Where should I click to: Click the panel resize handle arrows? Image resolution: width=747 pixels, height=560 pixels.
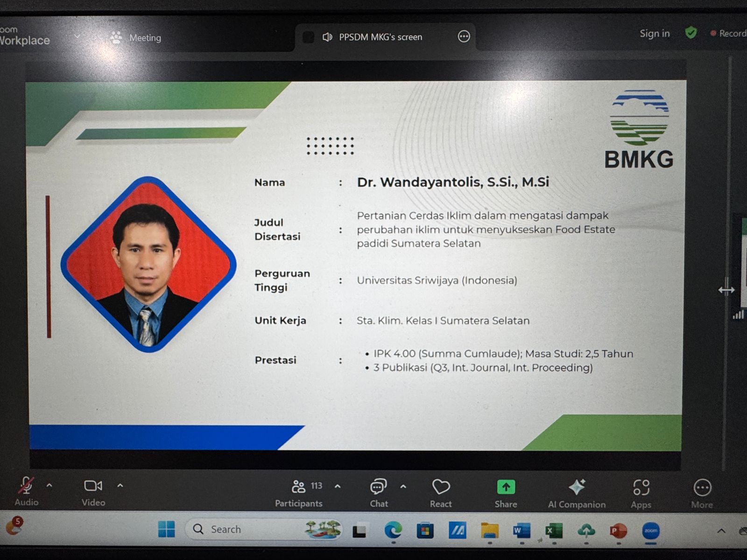point(726,290)
